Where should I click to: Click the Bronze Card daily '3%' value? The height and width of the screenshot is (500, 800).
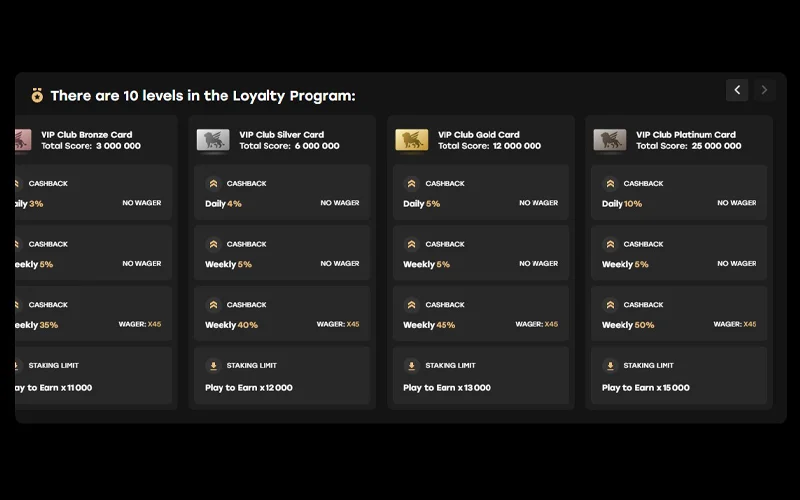36,204
